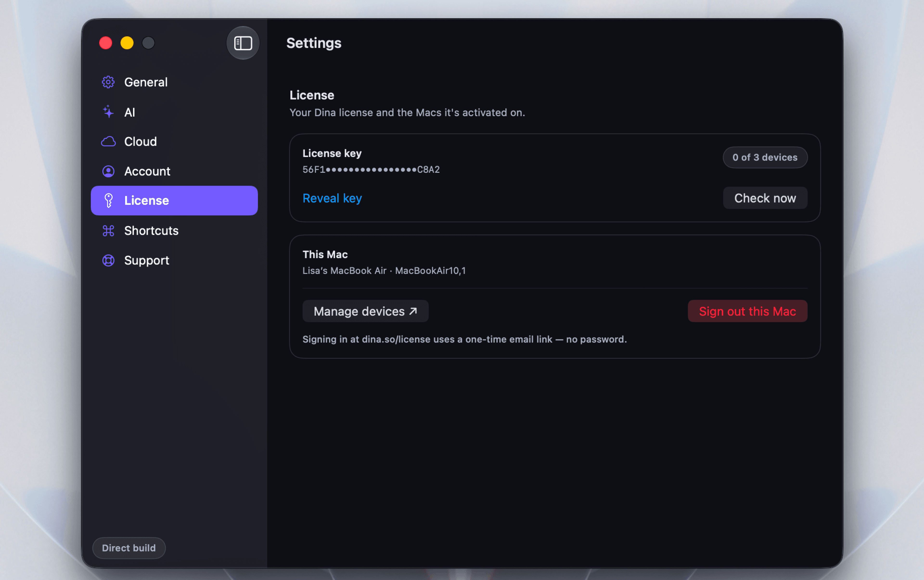Click the 0 of 3 devices badge
Screen dimensions: 924x580
click(x=765, y=157)
